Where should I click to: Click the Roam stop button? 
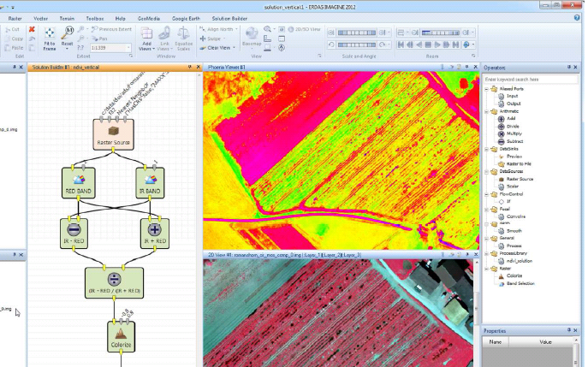coord(428,44)
